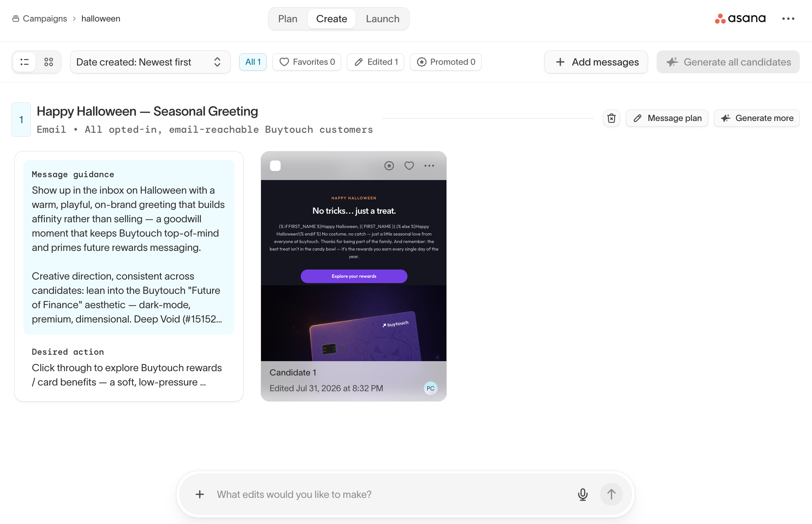Open the top-right more options menu

[788, 19]
